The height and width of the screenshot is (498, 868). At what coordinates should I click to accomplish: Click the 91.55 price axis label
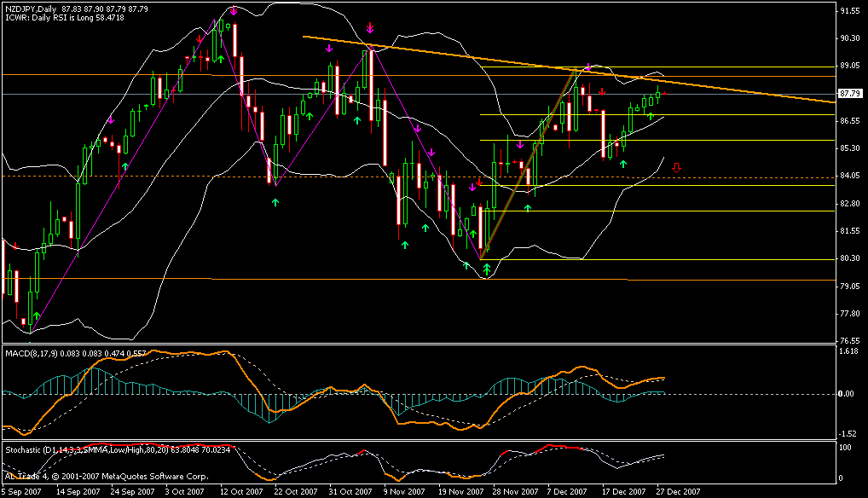pos(850,10)
